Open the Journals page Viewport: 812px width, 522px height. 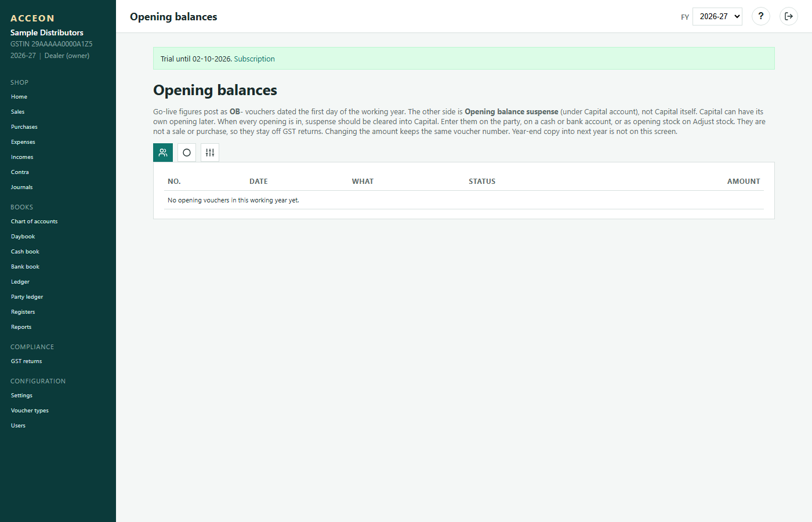click(22, 187)
